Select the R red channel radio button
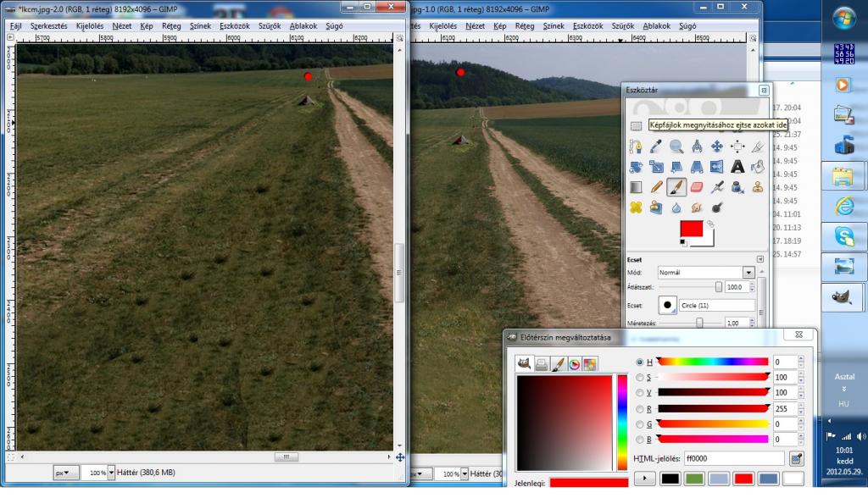This screenshot has height=498, width=868. pos(640,408)
